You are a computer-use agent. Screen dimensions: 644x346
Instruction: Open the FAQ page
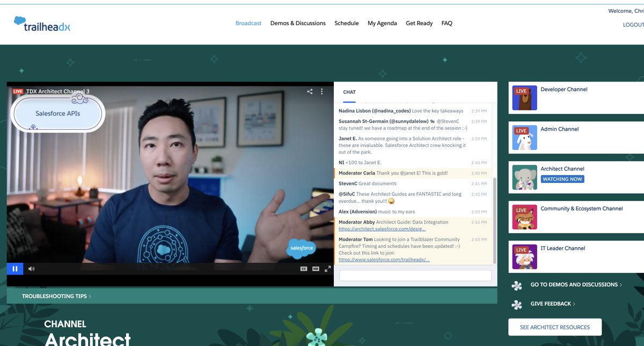tap(447, 23)
